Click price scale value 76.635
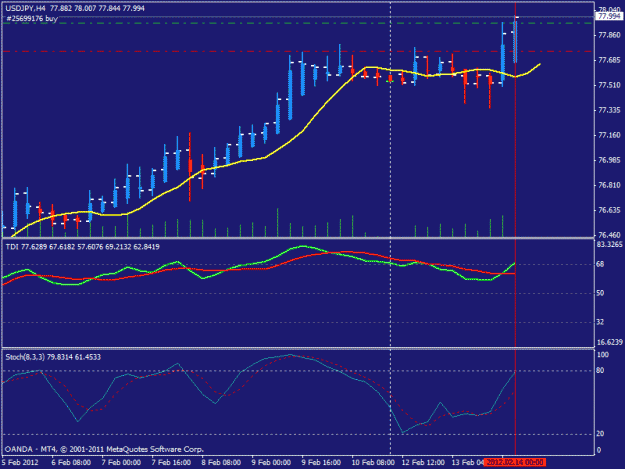Screen dimensions: 625x469 pos(609,210)
